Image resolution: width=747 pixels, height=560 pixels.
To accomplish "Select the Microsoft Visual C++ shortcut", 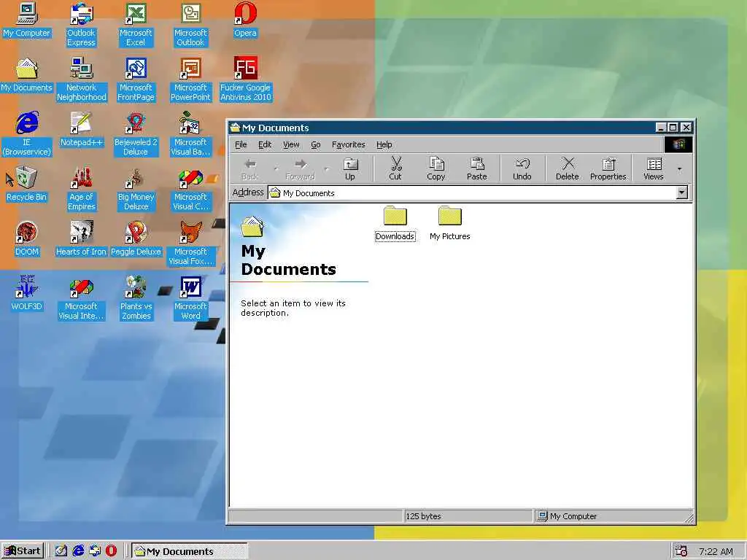I will tap(190, 189).
